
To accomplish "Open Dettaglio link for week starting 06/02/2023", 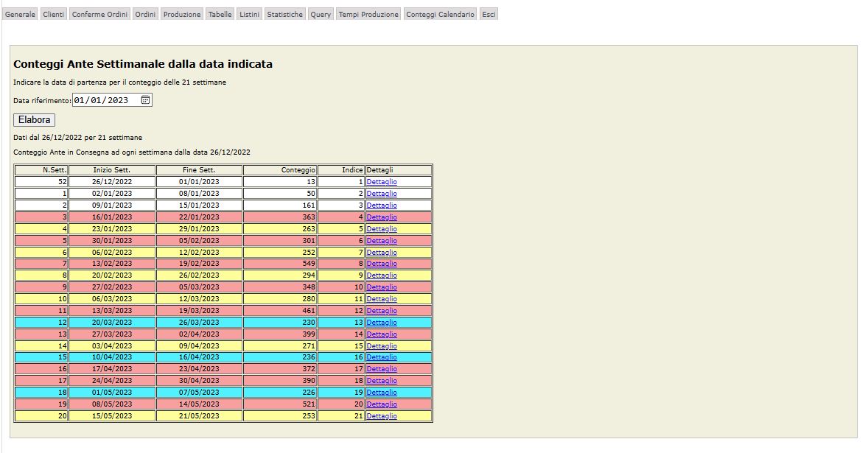I will tap(382, 252).
